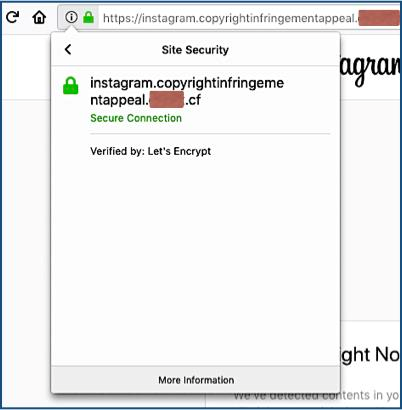Click the redacted block in panel domain
The image size is (402, 410).
167,100
